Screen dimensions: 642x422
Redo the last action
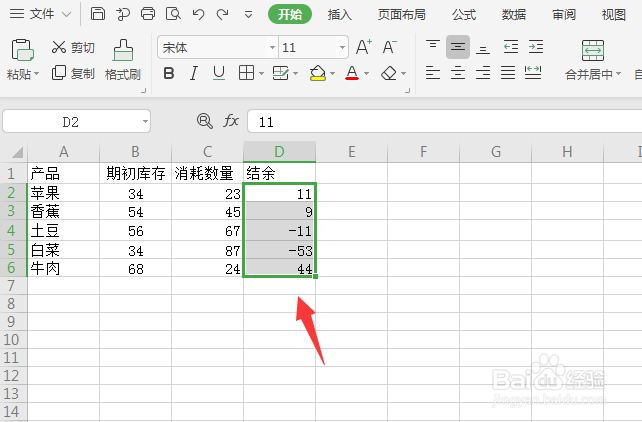tap(222, 14)
